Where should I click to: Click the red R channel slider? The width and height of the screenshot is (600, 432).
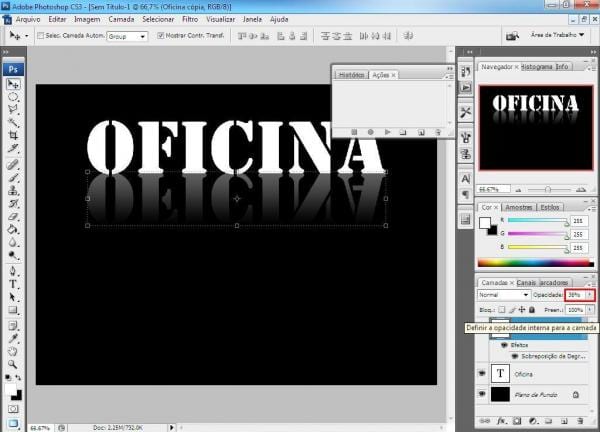538,221
